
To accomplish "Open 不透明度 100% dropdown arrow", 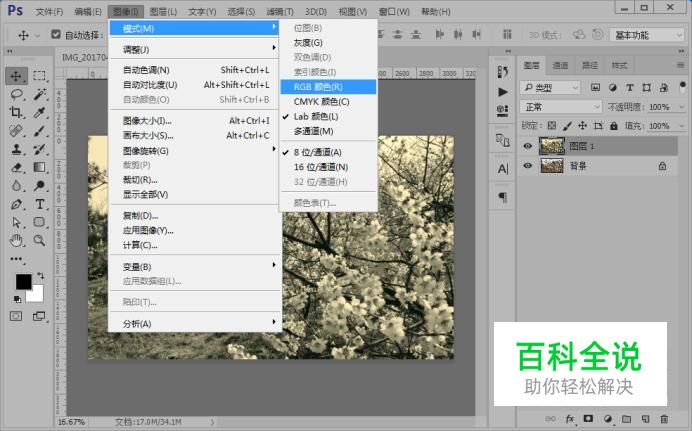I will 682,107.
